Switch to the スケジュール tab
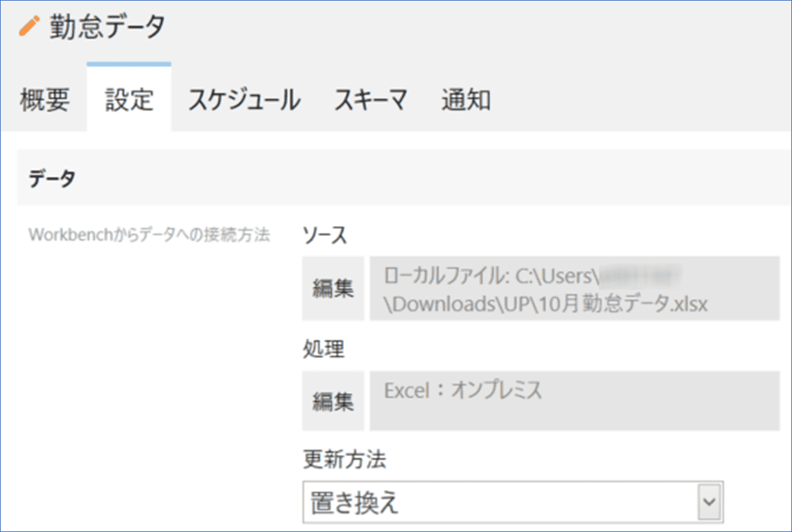Viewport: 792px width, 532px height. (x=244, y=99)
